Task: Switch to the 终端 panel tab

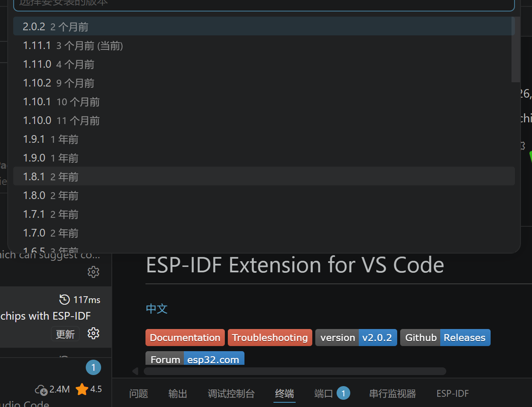Action: [x=285, y=393]
